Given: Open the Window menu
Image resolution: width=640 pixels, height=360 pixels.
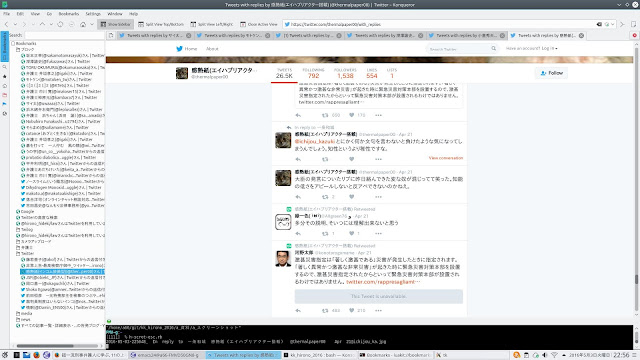Looking at the screenshot, I should click(115, 14).
